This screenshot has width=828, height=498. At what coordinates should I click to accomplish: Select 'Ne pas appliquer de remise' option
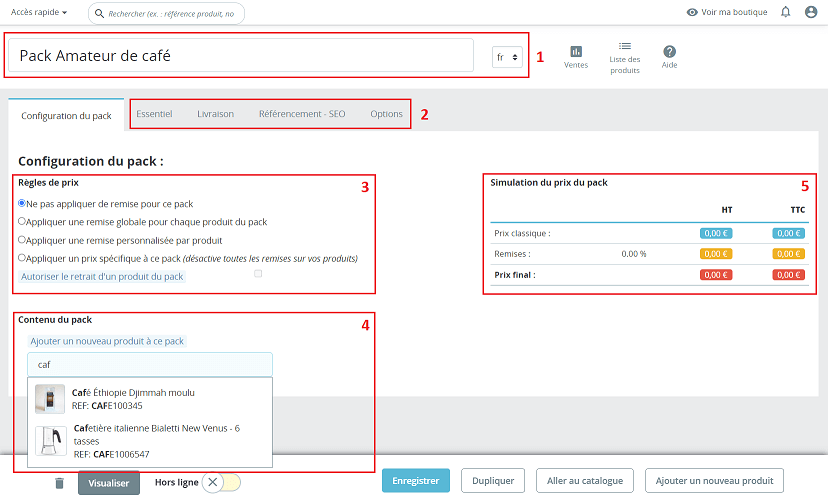click(x=22, y=203)
